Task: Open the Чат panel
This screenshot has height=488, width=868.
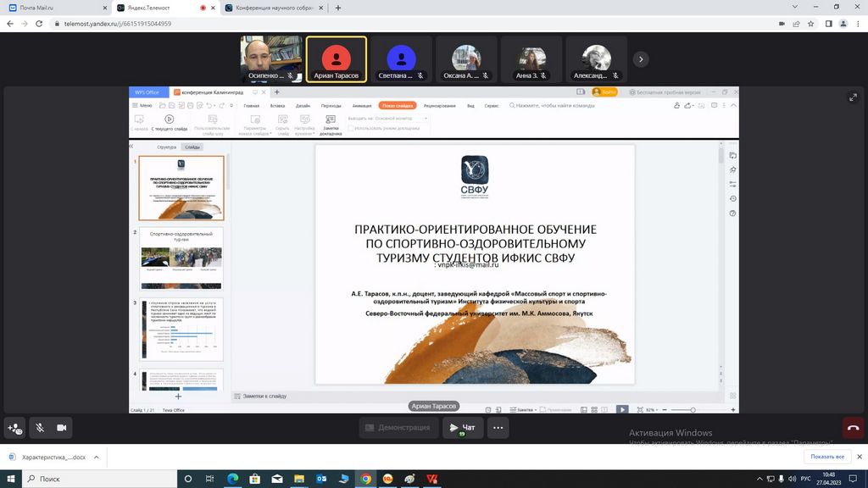Action: 463,428
